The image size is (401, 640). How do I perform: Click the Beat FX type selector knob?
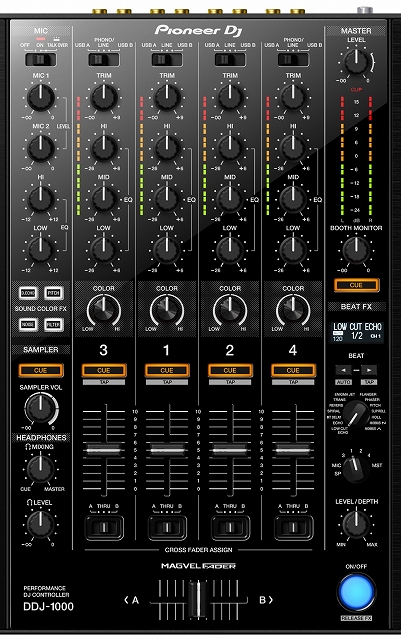(x=355, y=414)
